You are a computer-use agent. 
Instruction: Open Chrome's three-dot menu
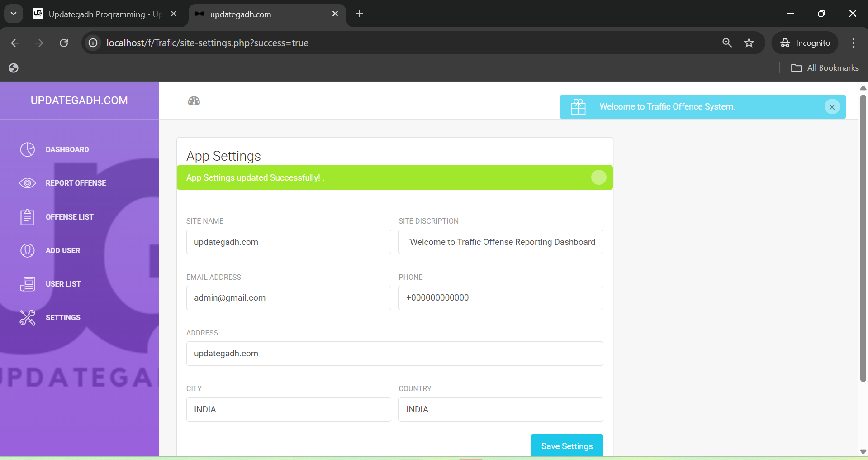[853, 43]
